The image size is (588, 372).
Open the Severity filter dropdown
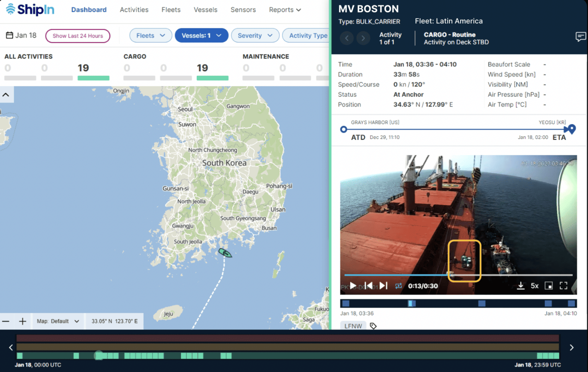[x=255, y=35]
